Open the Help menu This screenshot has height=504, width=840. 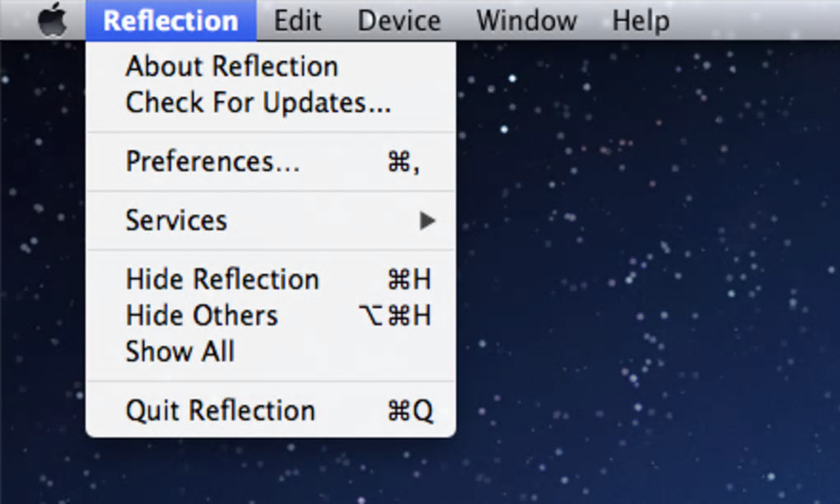[641, 20]
